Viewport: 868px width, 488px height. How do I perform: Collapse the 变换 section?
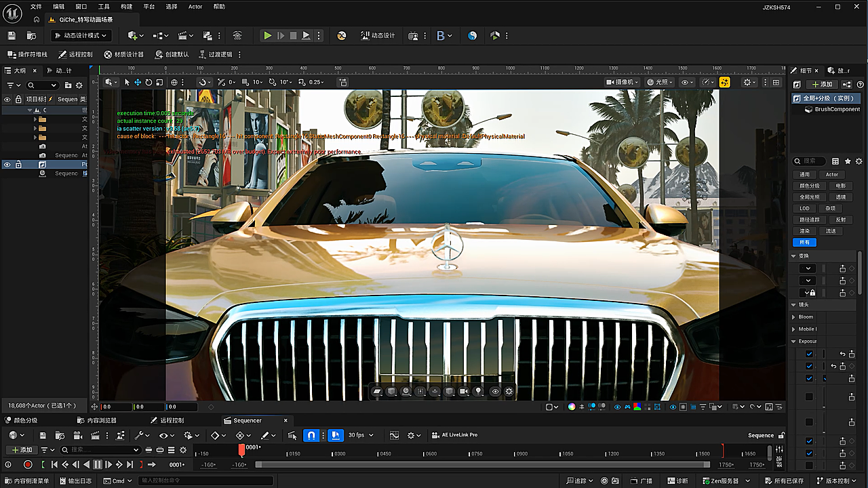coord(794,256)
